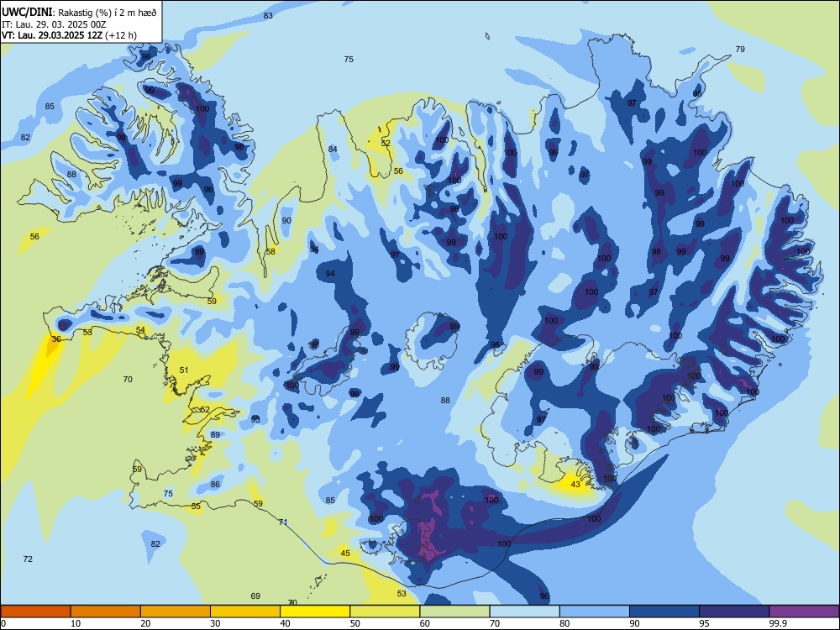Image resolution: width=840 pixels, height=630 pixels.
Task: Click the 10–20 orange legend swatch
Action: click(x=106, y=612)
